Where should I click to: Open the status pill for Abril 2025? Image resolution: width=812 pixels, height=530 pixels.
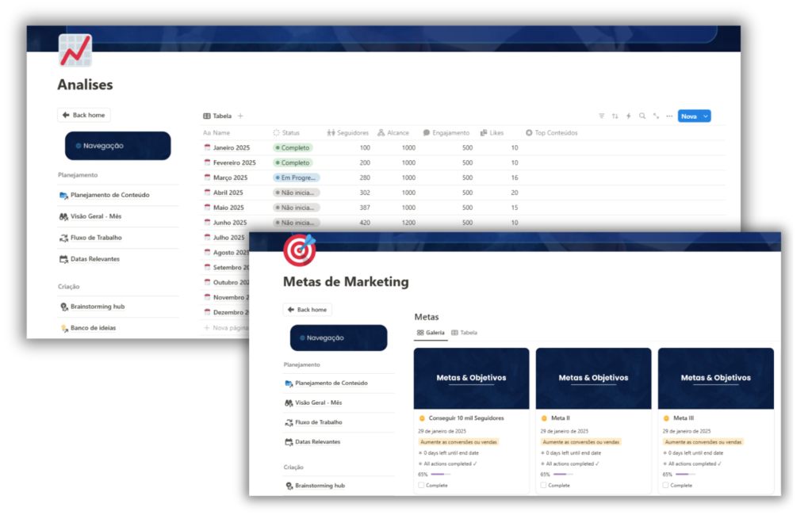tap(297, 193)
